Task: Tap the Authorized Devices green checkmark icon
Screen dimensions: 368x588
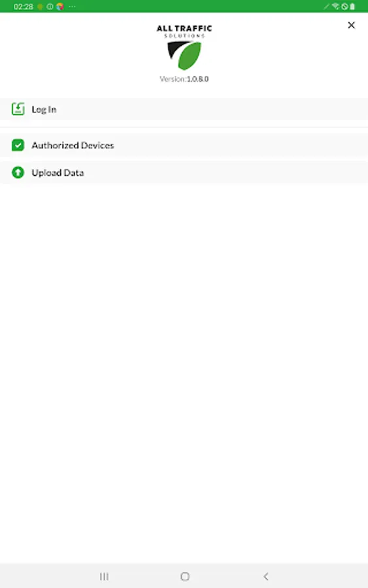Action: pos(18,145)
